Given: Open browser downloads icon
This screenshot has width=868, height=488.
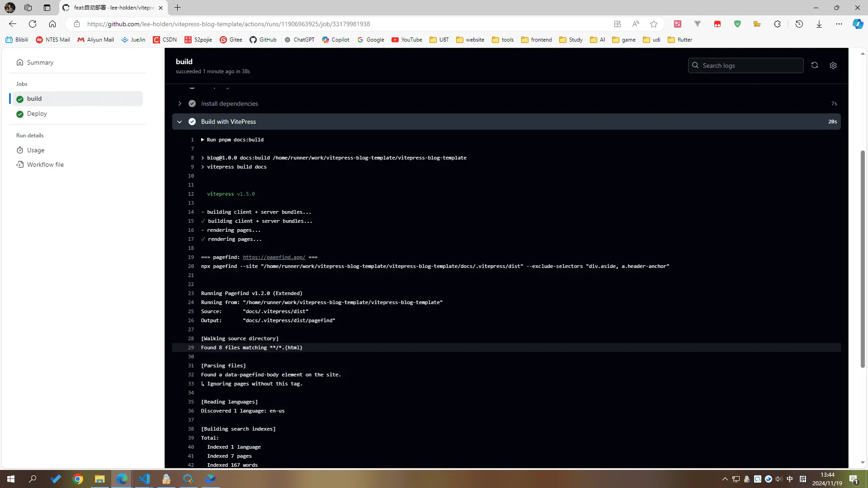Looking at the screenshot, I should (x=819, y=24).
